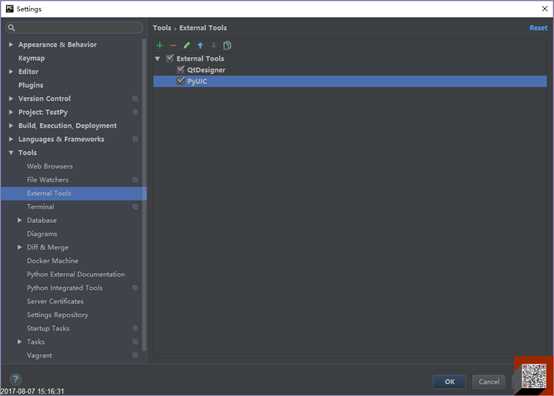Expand the Database subsection arrow

coord(20,220)
